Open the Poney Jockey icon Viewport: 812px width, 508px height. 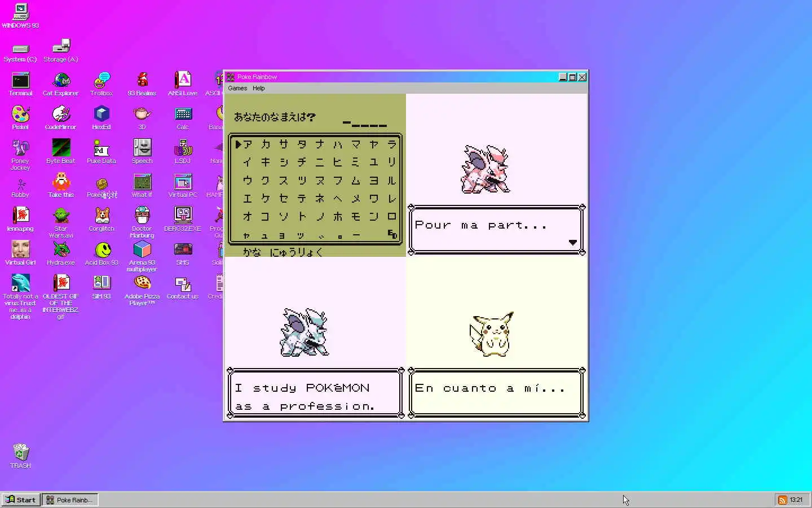(20, 155)
